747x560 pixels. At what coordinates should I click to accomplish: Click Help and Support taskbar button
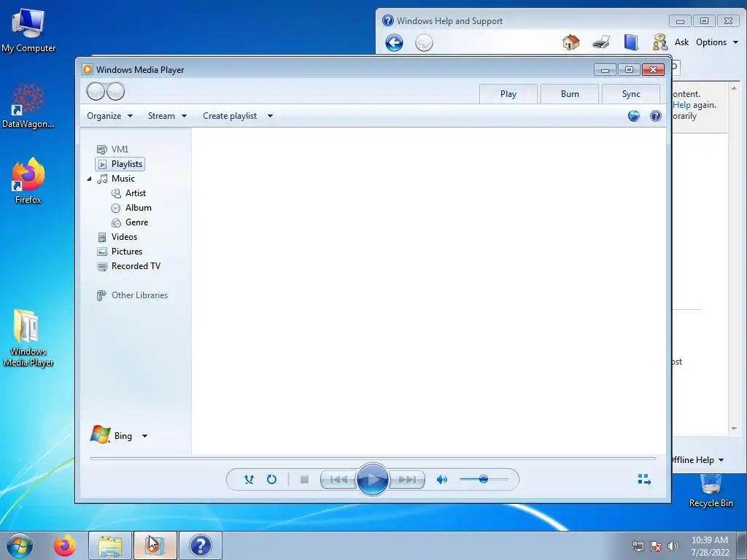point(201,545)
